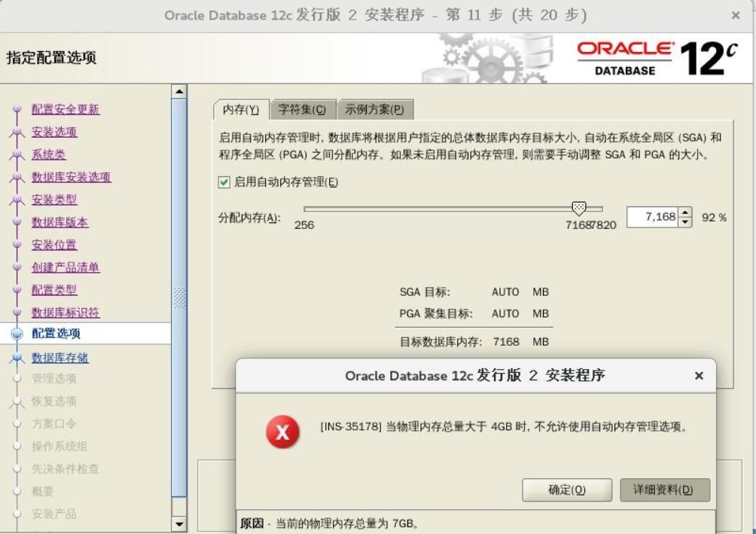The width and height of the screenshot is (756, 534).
Task: Decrease memory with spinner down arrow
Action: (x=685, y=222)
